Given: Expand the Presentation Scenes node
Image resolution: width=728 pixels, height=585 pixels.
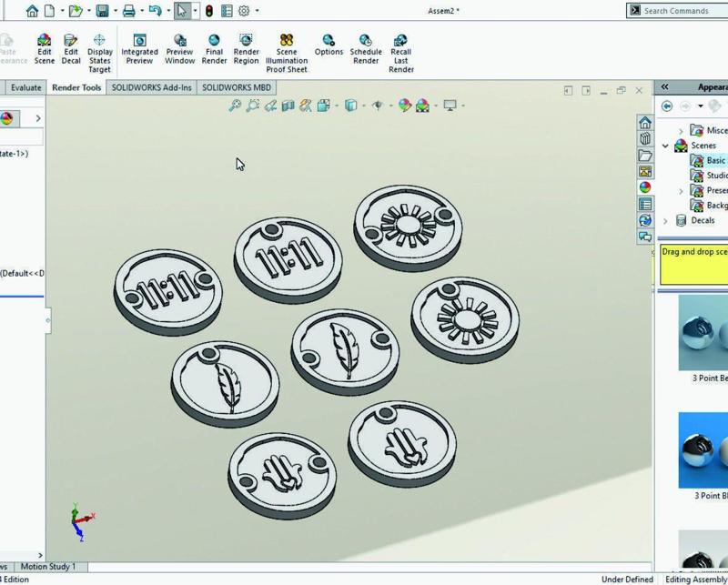Looking at the screenshot, I should coord(681,191).
